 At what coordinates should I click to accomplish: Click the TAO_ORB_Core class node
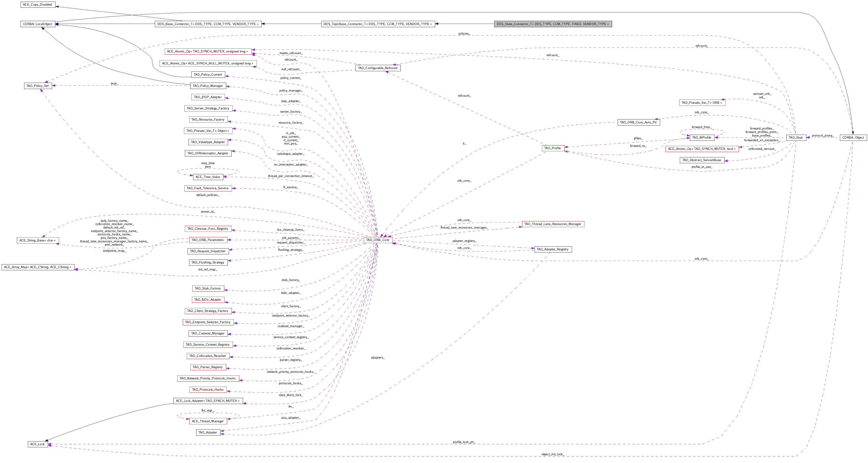(378, 240)
